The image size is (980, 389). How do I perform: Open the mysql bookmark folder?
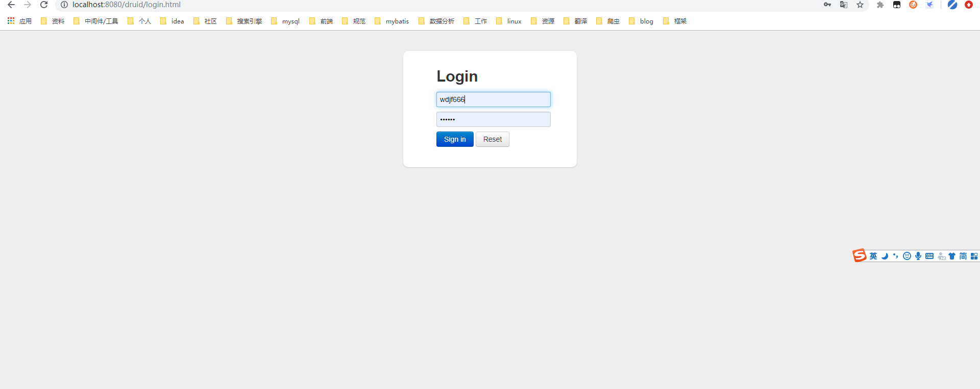pos(285,21)
